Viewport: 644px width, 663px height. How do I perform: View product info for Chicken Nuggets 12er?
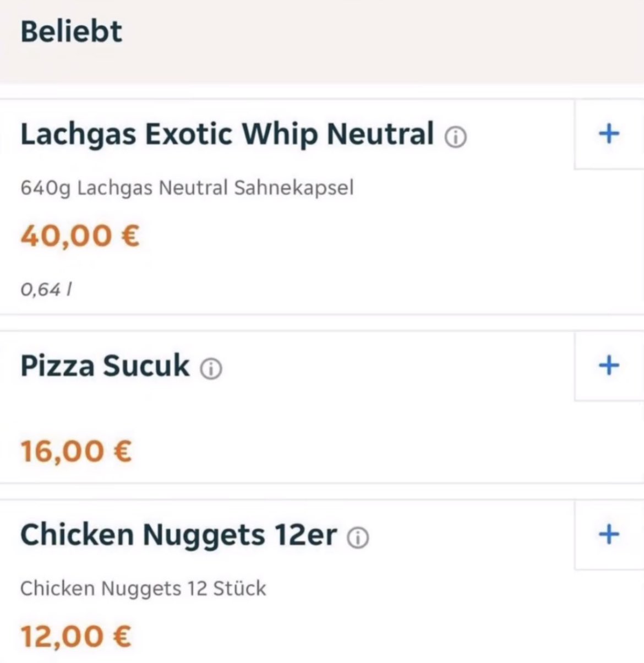(358, 537)
